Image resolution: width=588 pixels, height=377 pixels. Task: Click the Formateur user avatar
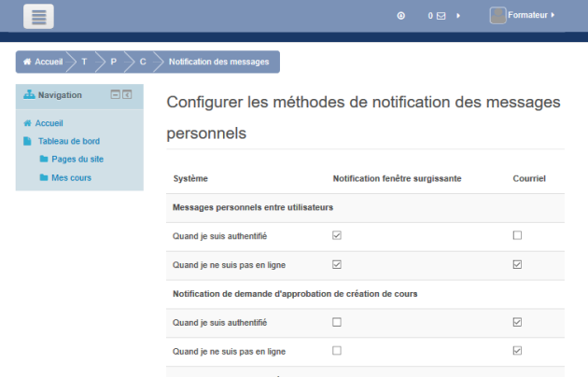click(x=498, y=15)
